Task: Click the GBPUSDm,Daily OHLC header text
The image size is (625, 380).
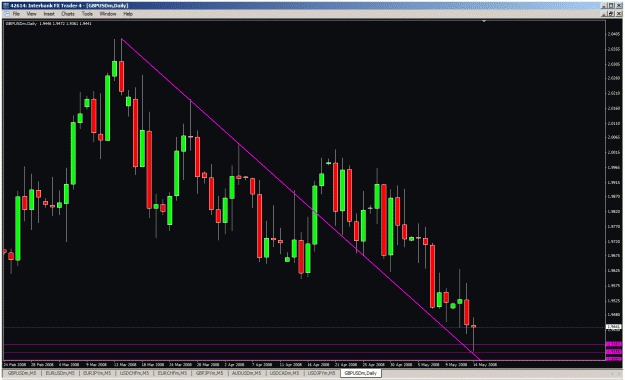Action: [48, 24]
